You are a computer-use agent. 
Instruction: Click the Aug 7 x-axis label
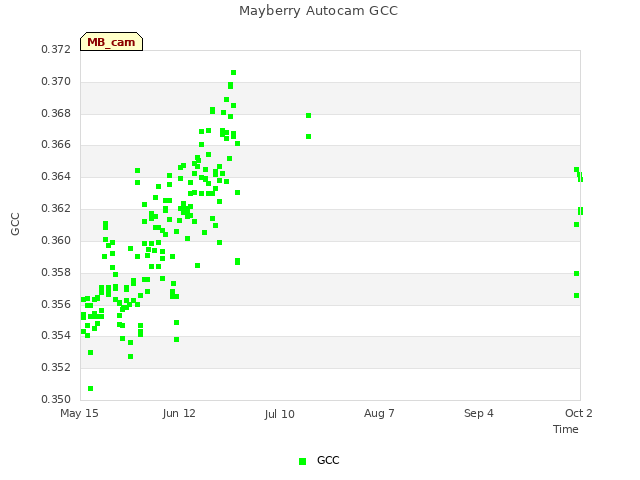click(379, 413)
